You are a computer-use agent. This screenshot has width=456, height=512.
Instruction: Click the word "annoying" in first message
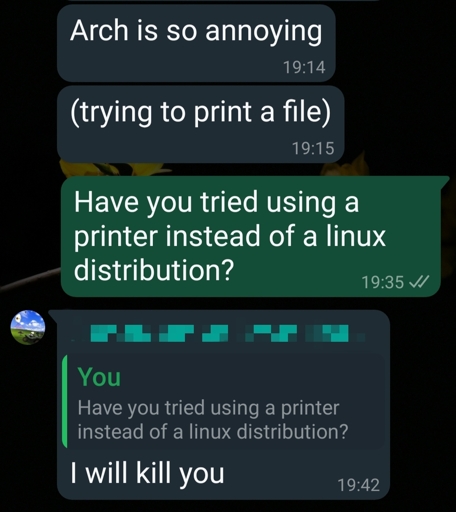tap(264, 32)
